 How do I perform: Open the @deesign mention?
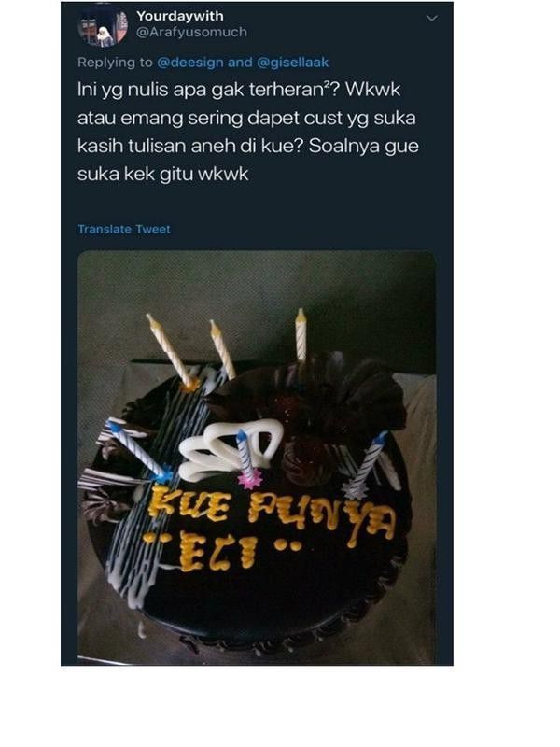point(190,63)
